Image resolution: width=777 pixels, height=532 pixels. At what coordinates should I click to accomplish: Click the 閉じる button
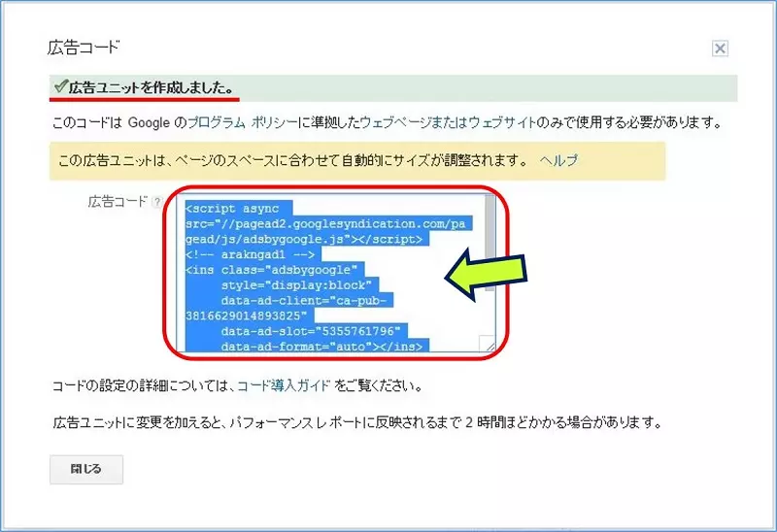coord(86,469)
